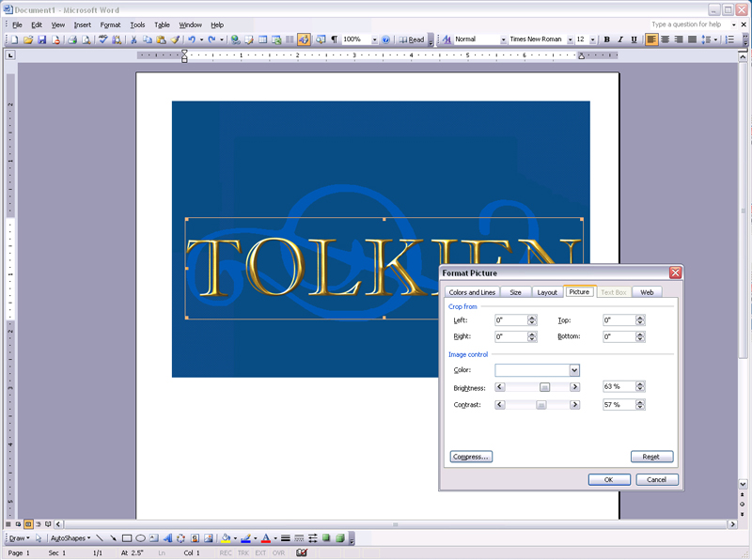Click the Select Objects arrow tool
Screen dimensions: 752x560
coord(39,538)
